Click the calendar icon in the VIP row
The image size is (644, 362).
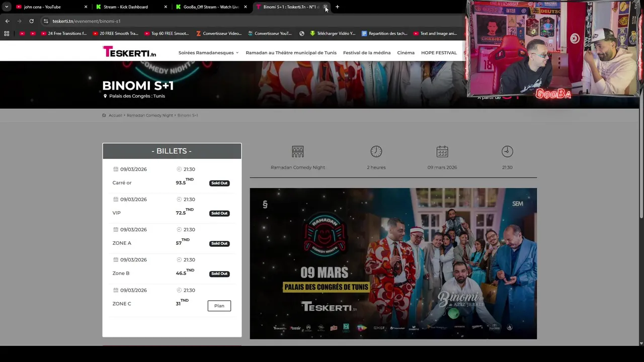tap(116, 199)
